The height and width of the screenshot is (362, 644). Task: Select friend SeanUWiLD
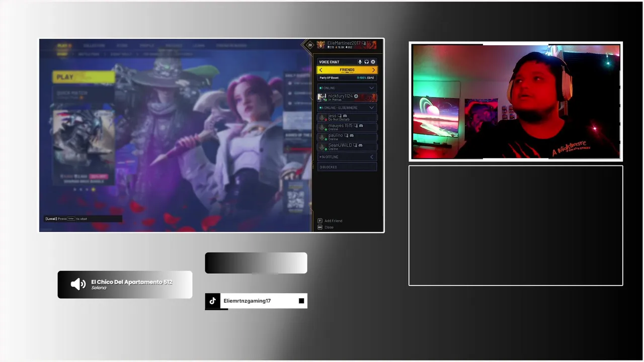coord(347,147)
